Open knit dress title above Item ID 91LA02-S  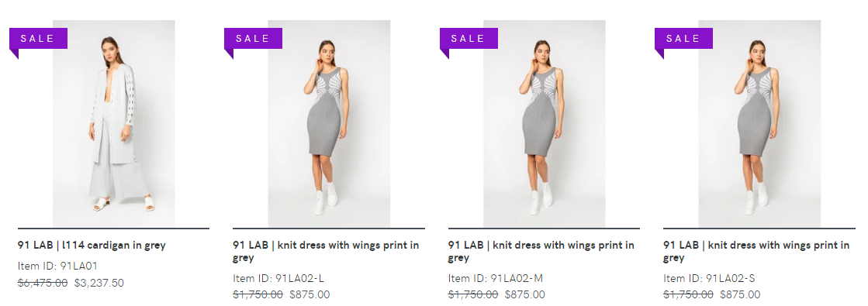click(757, 251)
